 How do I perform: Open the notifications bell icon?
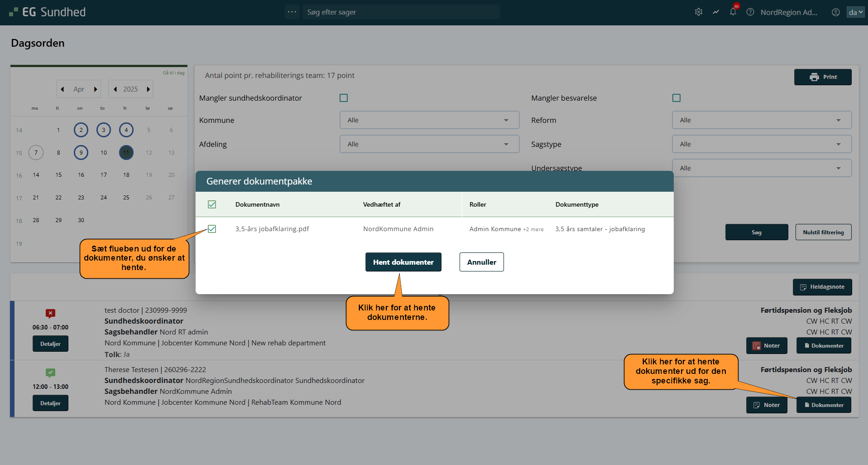(x=733, y=12)
